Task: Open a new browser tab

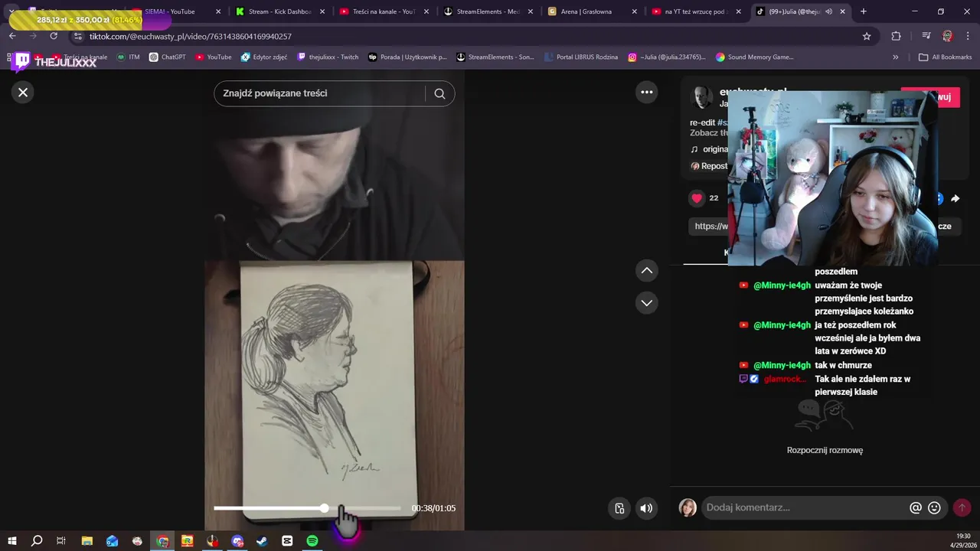Action: click(864, 11)
